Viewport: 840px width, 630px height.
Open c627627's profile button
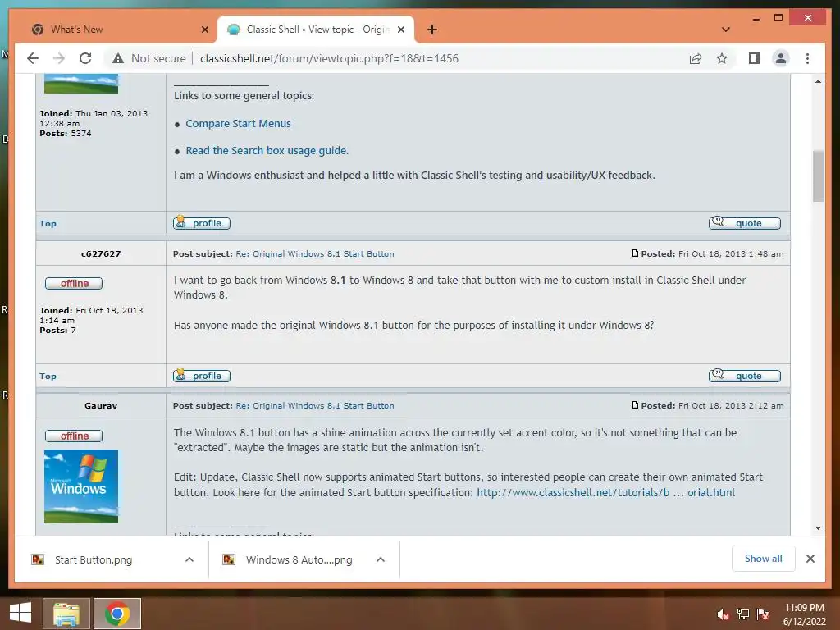[202, 376]
